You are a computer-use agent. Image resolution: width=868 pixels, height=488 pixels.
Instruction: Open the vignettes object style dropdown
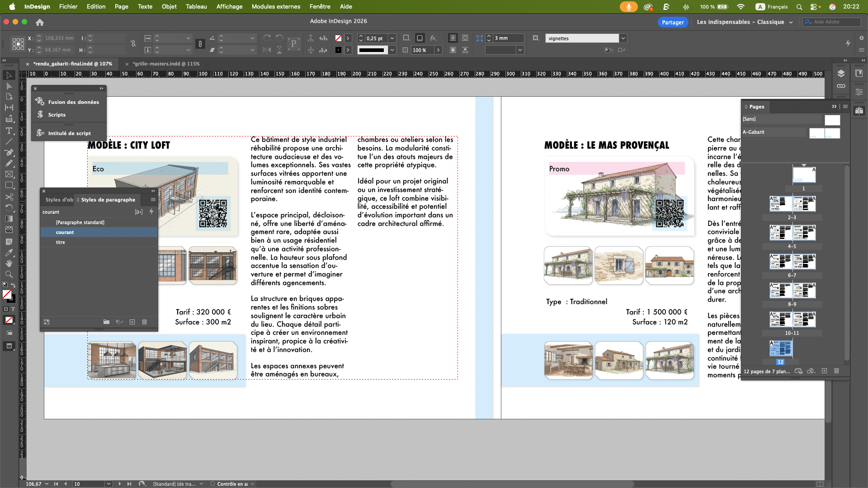pyautogui.click(x=623, y=38)
